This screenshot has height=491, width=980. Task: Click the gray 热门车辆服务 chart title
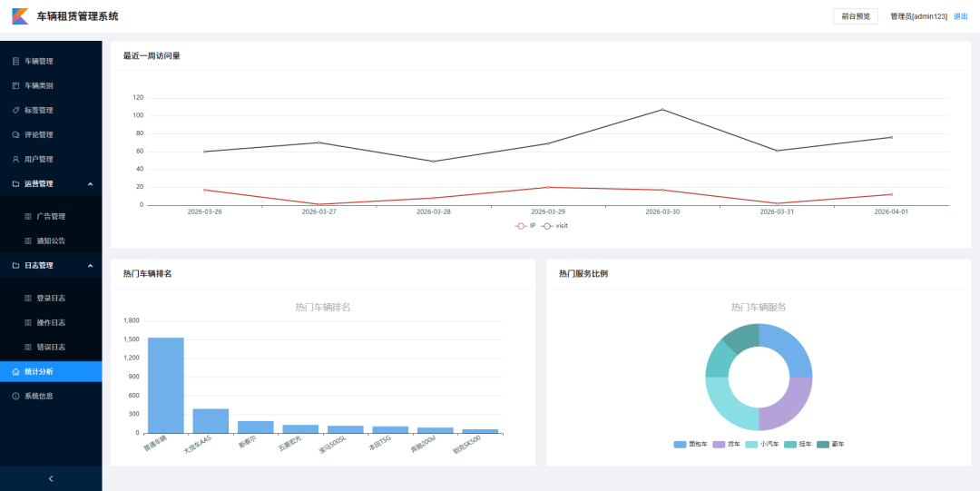(x=759, y=307)
